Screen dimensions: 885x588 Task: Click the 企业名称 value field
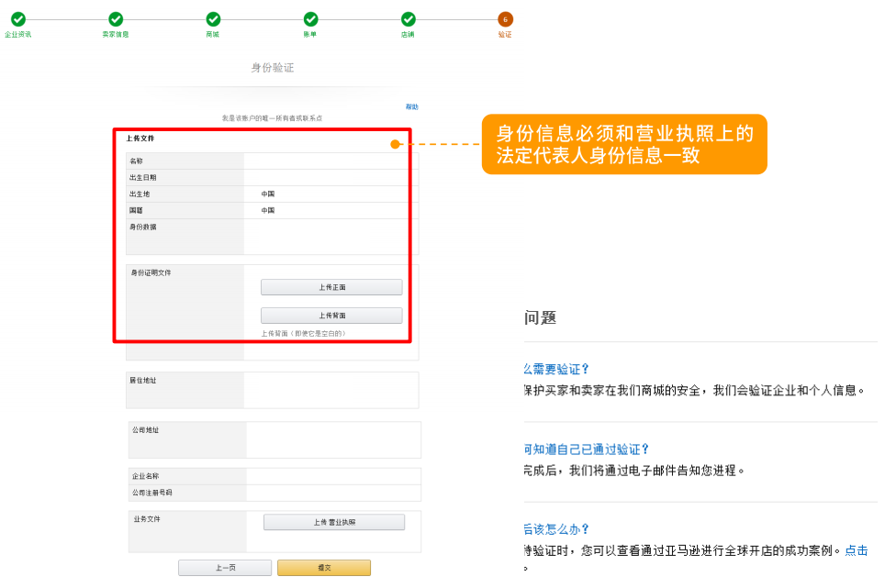tap(333, 476)
